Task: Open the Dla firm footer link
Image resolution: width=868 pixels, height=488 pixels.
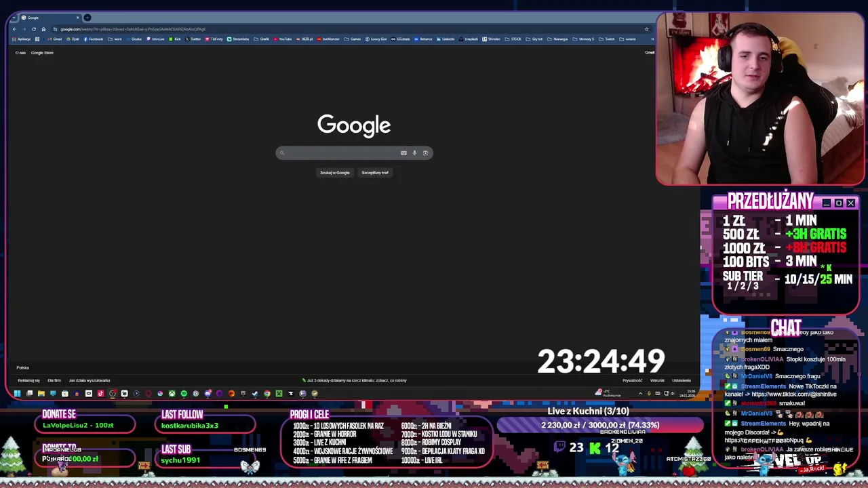Action: 54,381
